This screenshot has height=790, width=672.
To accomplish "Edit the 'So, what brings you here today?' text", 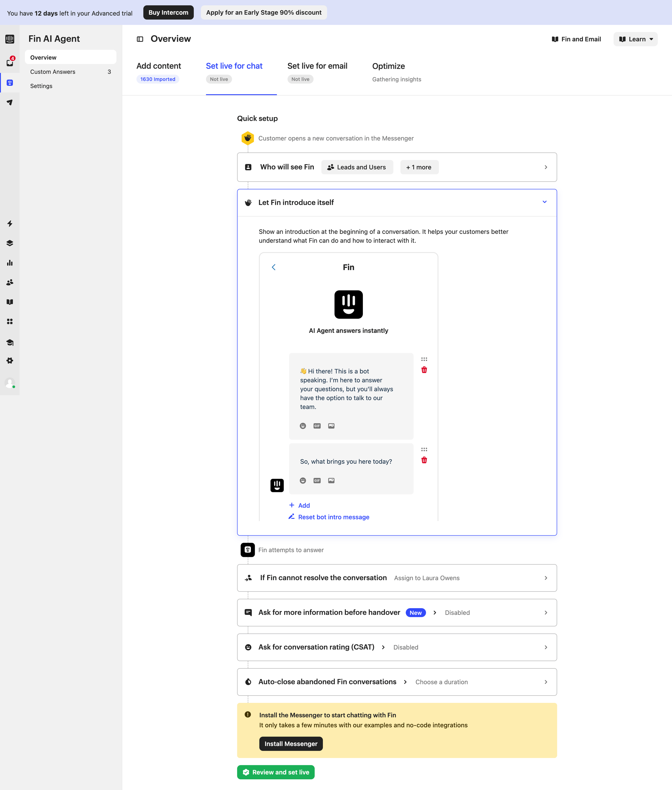I will pyautogui.click(x=346, y=461).
